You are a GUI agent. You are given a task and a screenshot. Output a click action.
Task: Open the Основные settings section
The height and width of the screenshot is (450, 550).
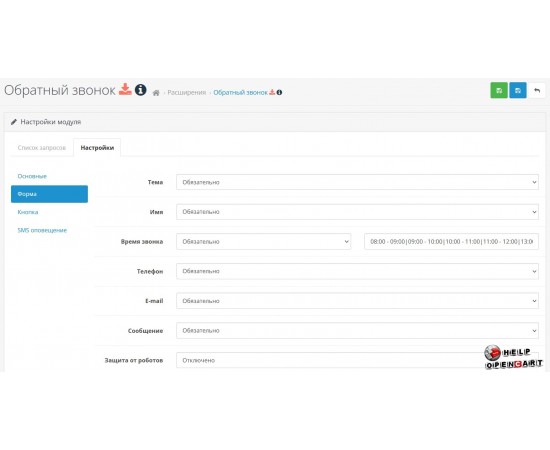(32, 176)
